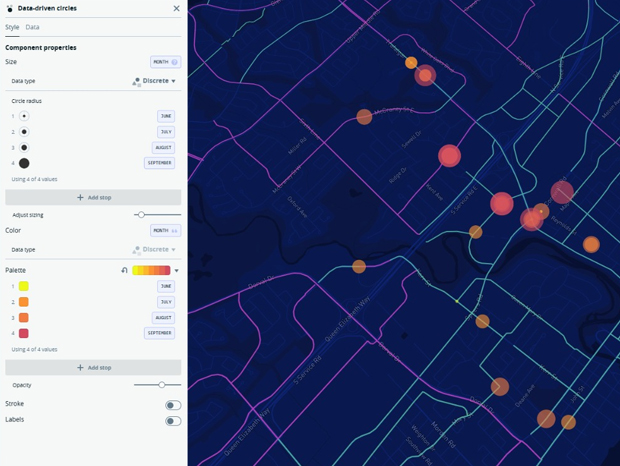
Task: Click the AUGUST value tag under Circle radius
Action: (163, 147)
